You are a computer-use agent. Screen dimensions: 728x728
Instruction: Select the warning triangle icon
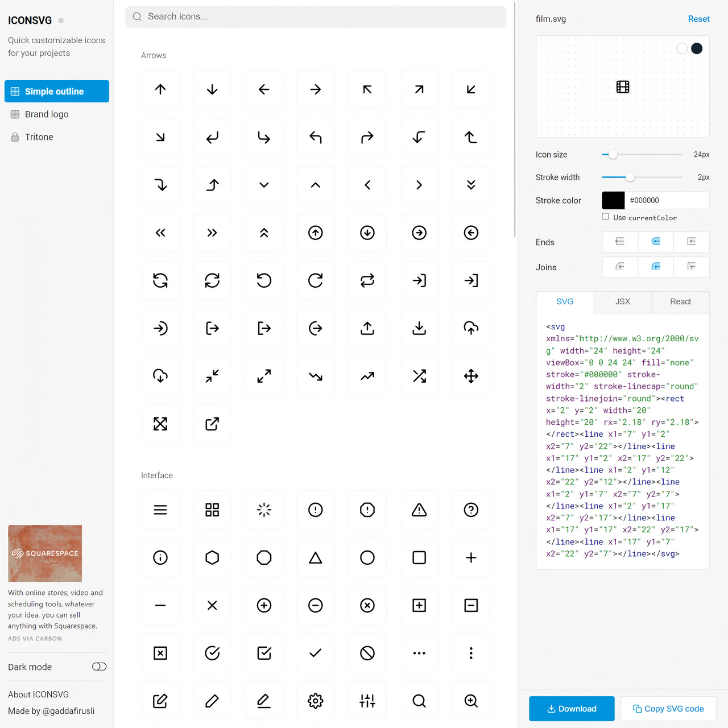pos(419,510)
